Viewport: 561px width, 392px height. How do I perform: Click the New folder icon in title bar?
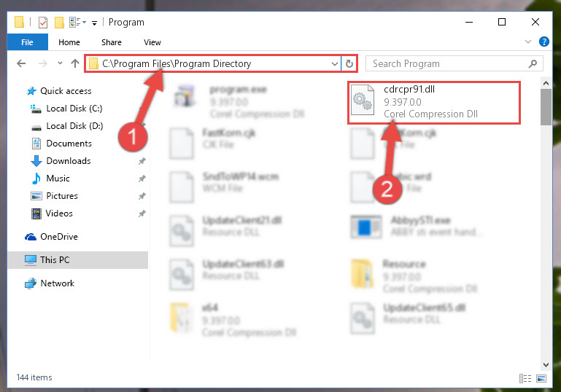click(59, 23)
